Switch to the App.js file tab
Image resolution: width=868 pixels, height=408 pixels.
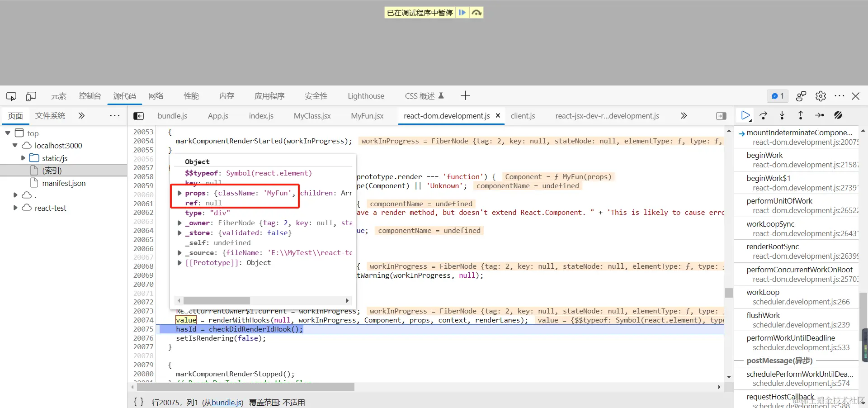click(x=218, y=116)
